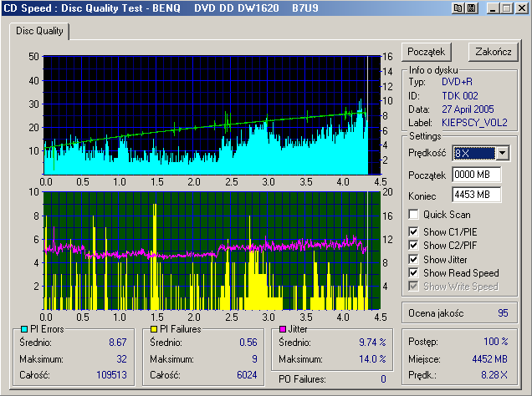Click the save (floppy disk) icon in the title bar
This screenshot has width=532, height=396.
(x=472, y=8)
